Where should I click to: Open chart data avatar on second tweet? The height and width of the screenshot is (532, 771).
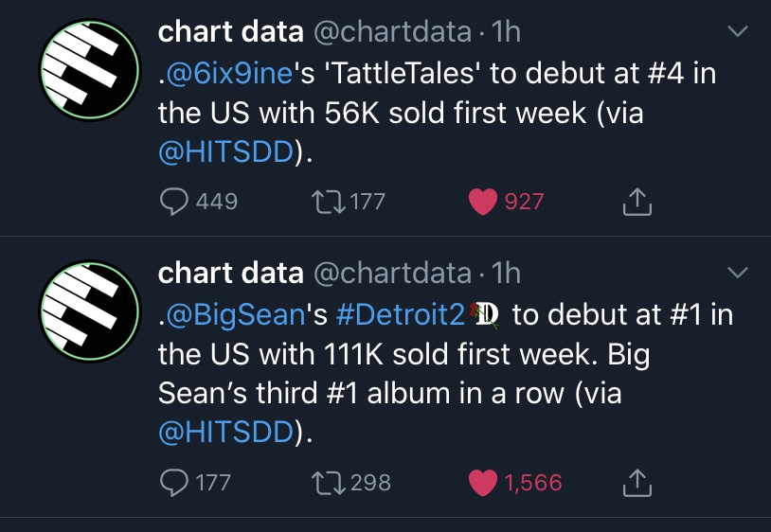coord(90,310)
